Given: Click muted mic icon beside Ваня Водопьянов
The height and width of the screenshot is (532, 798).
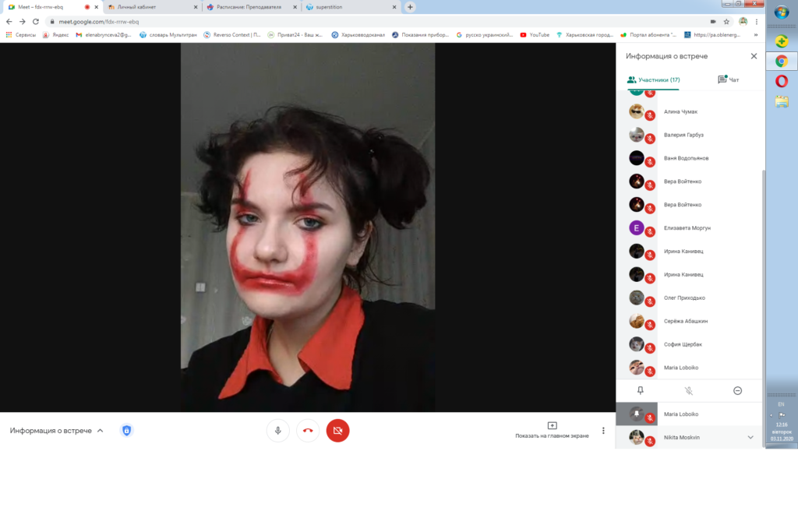Looking at the screenshot, I should [x=650, y=163].
